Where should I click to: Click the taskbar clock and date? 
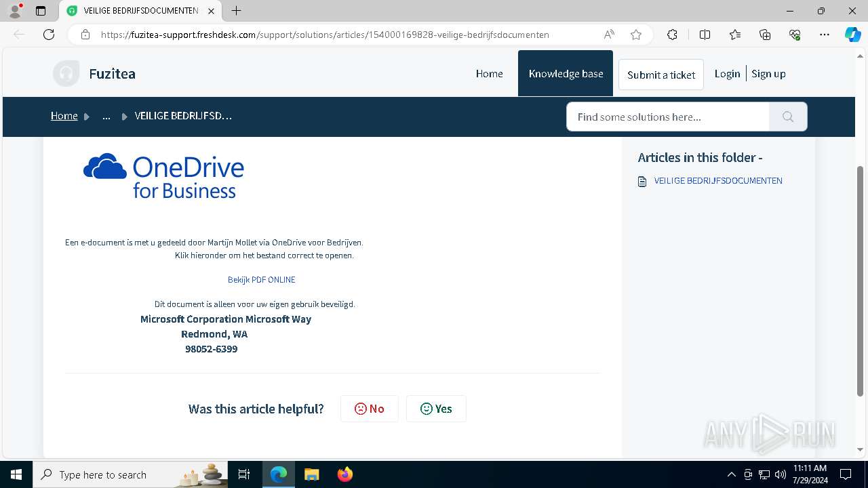[x=810, y=474]
